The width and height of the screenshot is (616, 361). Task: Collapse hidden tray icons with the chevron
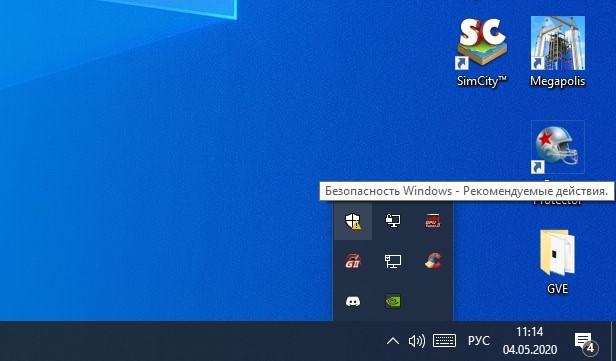click(392, 341)
